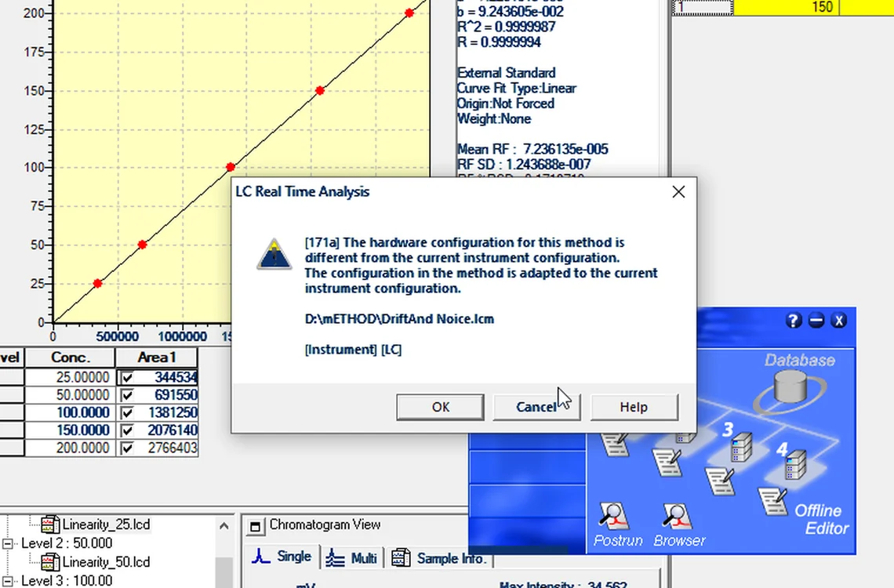Click the Linearity_25.lcd file icon
894x588 pixels.
click(x=50, y=524)
